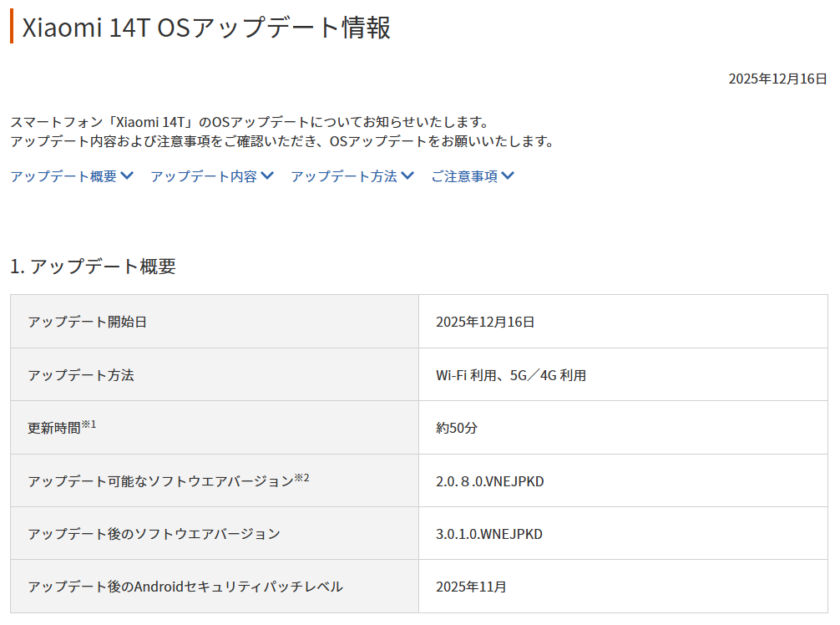Viewport: 840px width, 625px height.
Task: Click the Xiaomi 14T OSアップデート情報 page title
Action: point(205,27)
